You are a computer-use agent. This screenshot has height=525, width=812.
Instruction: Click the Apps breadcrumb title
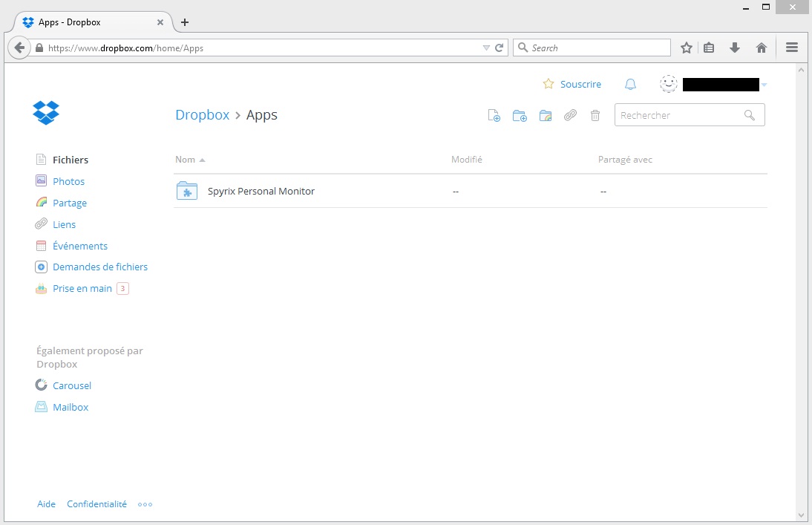pyautogui.click(x=261, y=115)
